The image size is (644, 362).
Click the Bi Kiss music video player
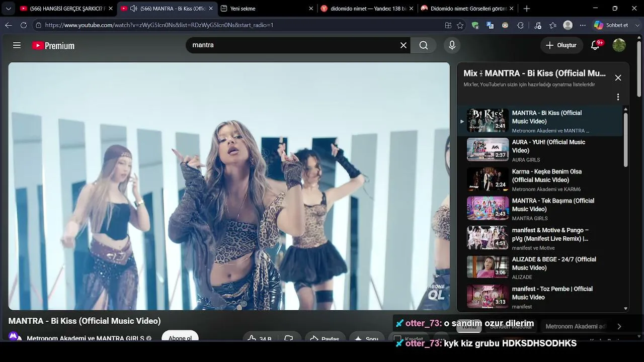pyautogui.click(x=229, y=186)
